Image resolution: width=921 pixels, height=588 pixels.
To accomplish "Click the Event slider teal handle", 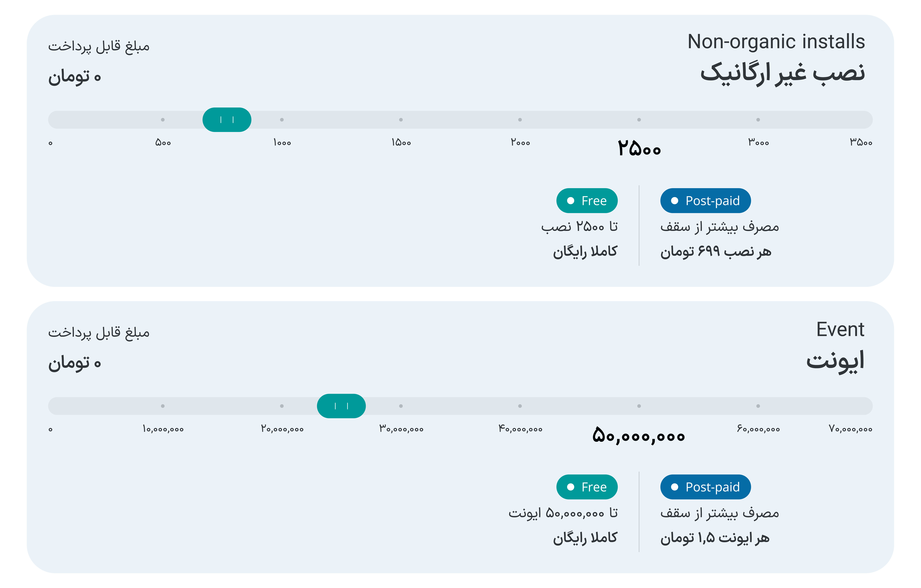I will click(341, 406).
